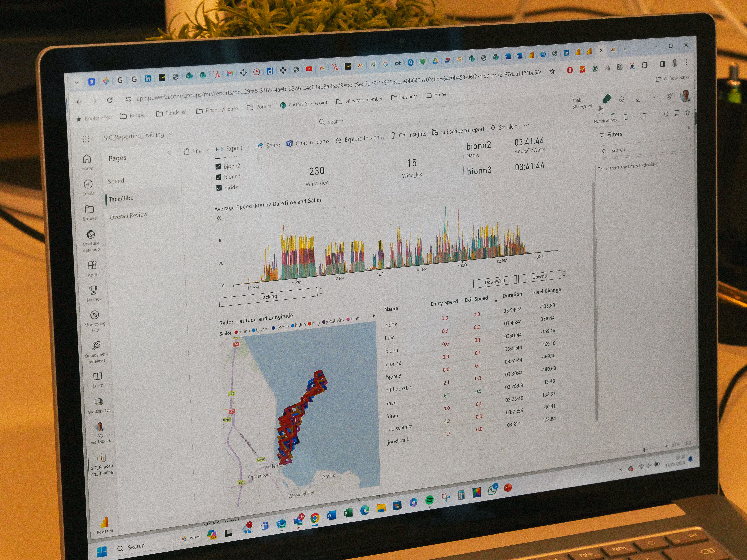Open the Apps icon in sidebar
Image resolution: width=747 pixels, height=560 pixels.
point(92,265)
